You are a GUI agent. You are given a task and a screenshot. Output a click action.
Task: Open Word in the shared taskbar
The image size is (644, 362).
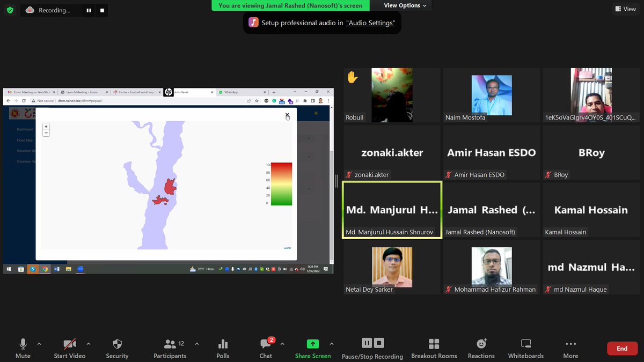click(57, 269)
